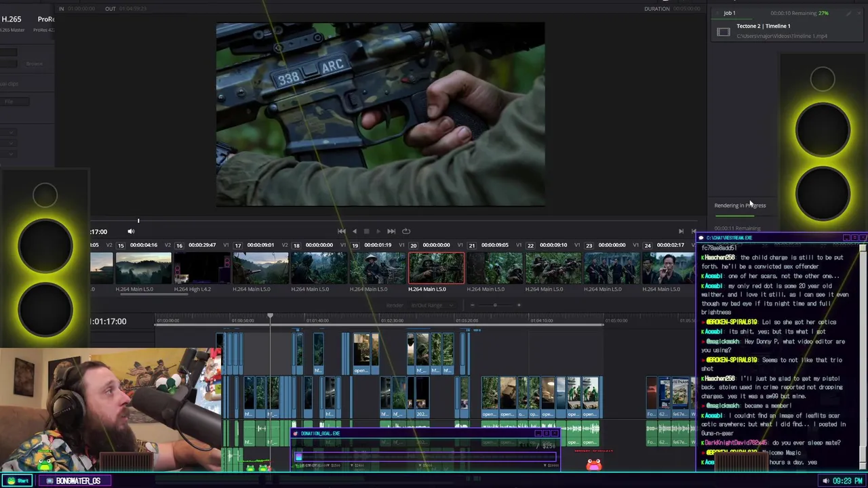Click the taskbar volume speaker icon
This screenshot has height=488, width=868.
coord(825,481)
